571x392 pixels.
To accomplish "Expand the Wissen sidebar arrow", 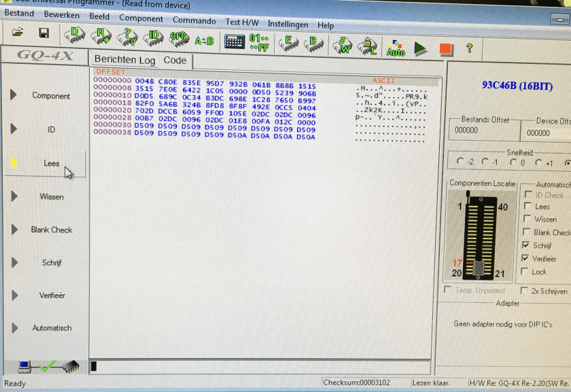I will [14, 196].
